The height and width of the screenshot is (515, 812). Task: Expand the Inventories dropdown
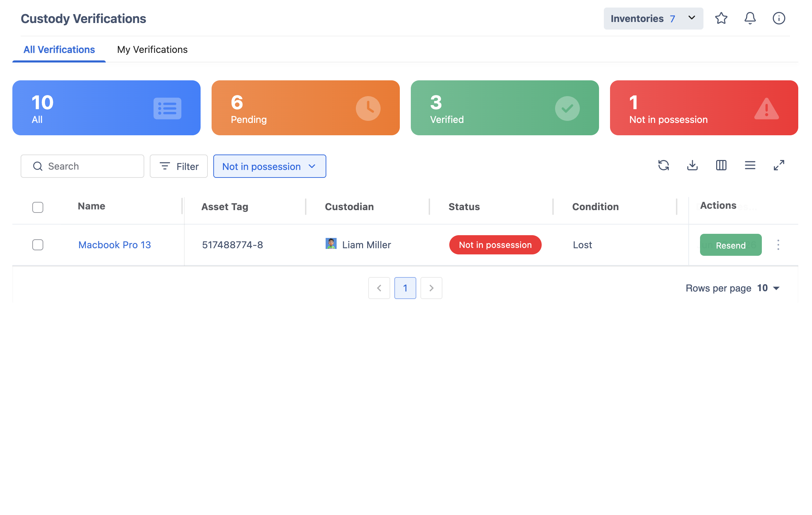[653, 19]
